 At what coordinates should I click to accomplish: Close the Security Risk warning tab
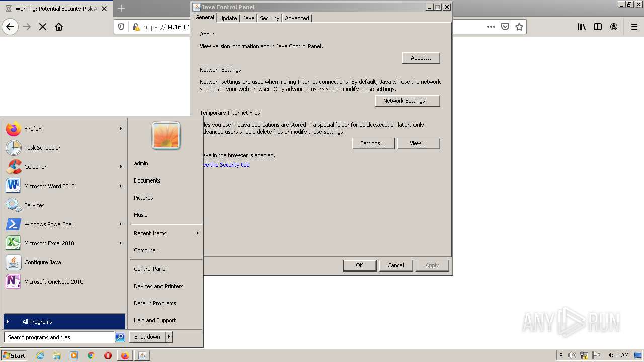coord(104,9)
